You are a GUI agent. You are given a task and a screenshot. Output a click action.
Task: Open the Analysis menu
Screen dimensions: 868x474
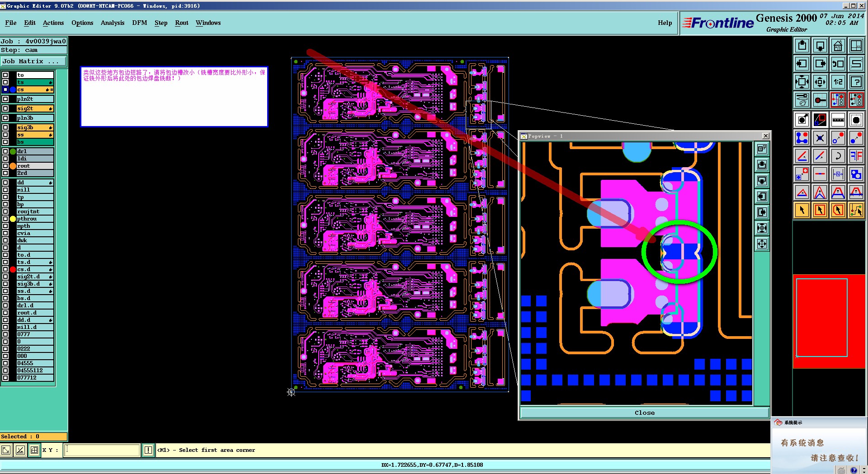pyautogui.click(x=113, y=23)
